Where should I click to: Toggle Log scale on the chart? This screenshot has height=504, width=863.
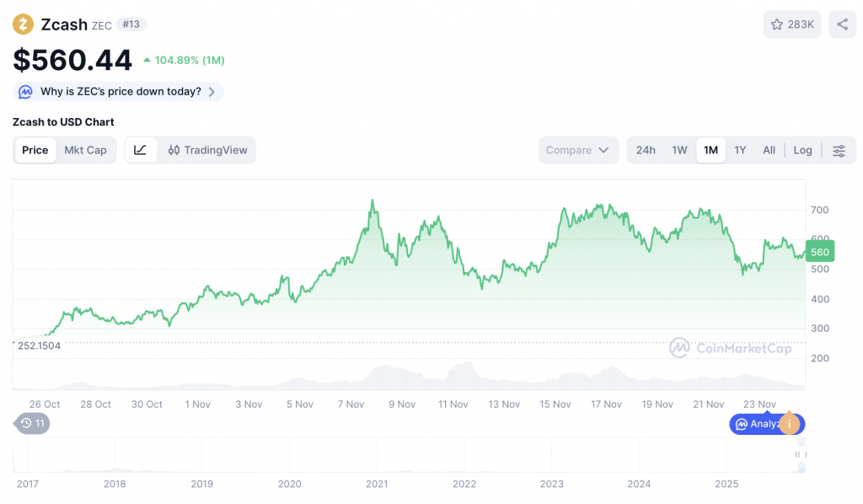point(802,150)
